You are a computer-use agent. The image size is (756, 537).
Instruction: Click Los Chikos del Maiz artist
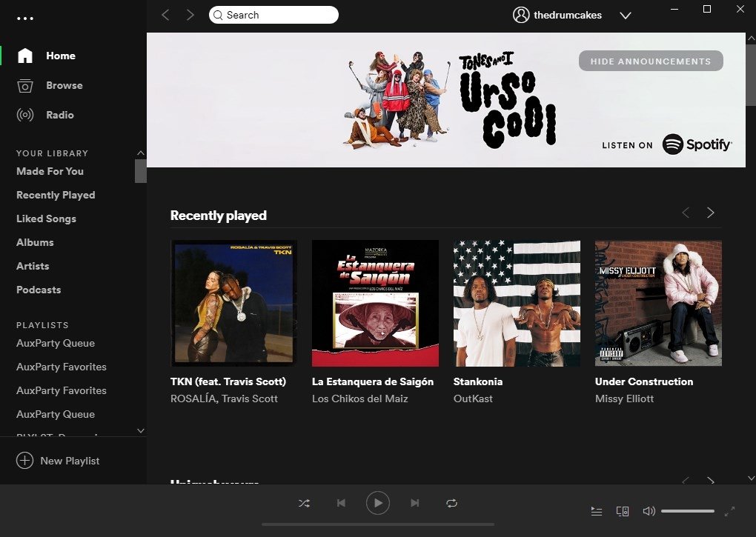pyautogui.click(x=360, y=398)
